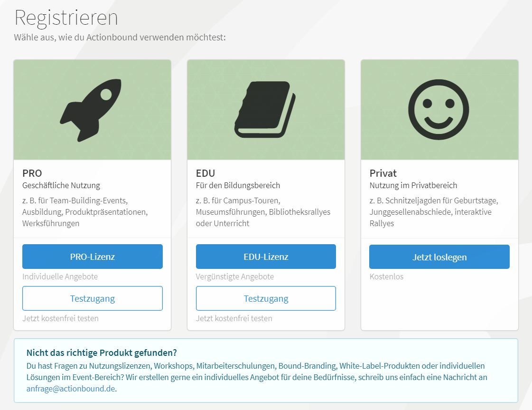Click the 'Kostenlos' label under Privat
The width and height of the screenshot is (532, 410).
click(386, 277)
